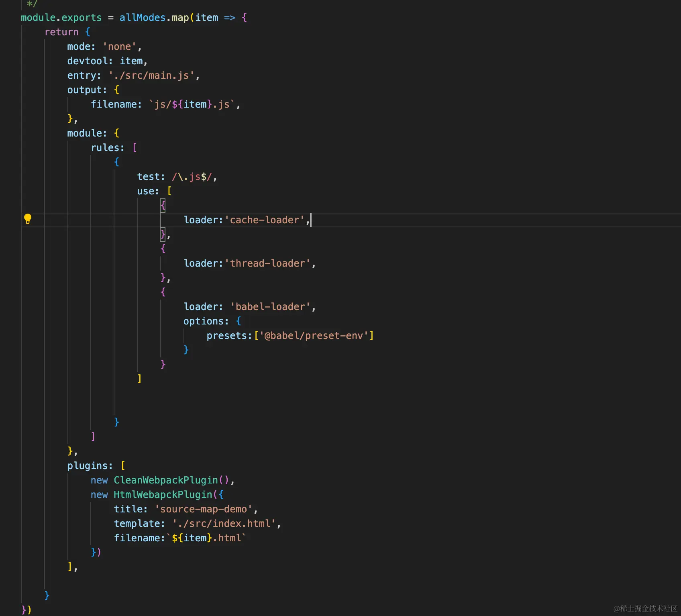
Task: Click the closing '})' on the last line
Action: click(x=26, y=610)
